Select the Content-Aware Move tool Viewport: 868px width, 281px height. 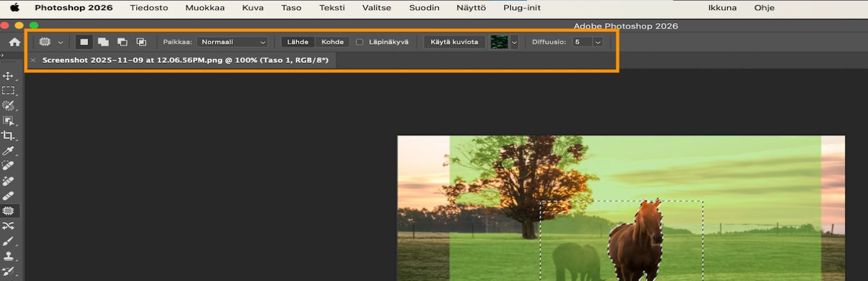pyautogui.click(x=8, y=226)
